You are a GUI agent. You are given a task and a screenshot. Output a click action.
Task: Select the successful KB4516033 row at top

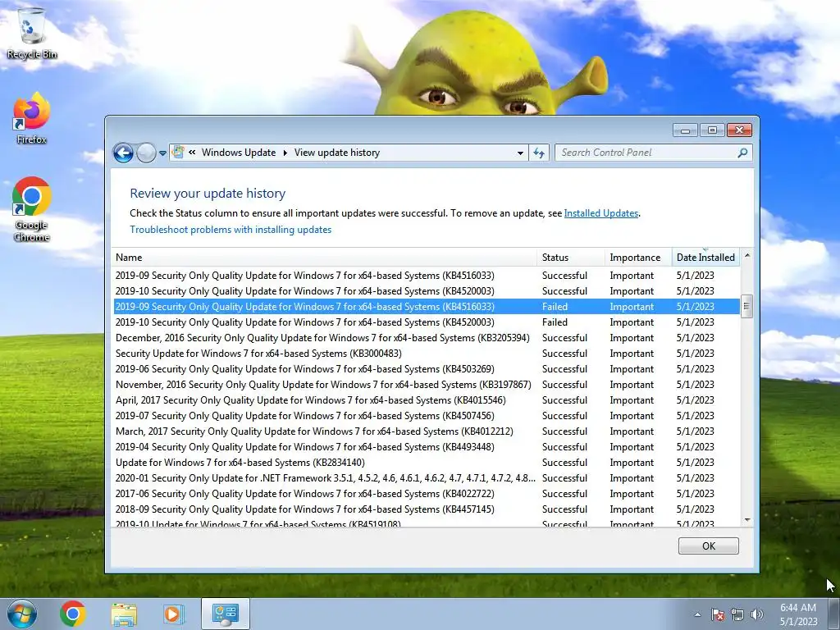426,276
